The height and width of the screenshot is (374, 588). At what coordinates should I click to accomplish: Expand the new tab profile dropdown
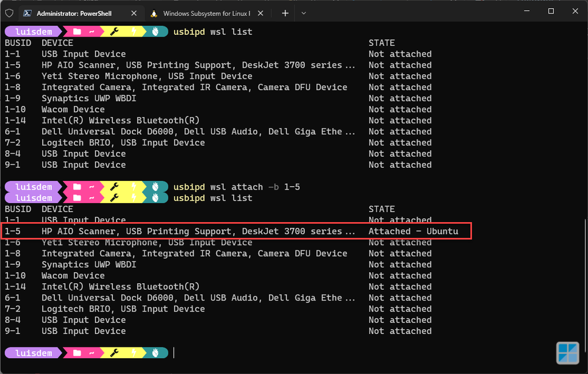click(x=304, y=13)
